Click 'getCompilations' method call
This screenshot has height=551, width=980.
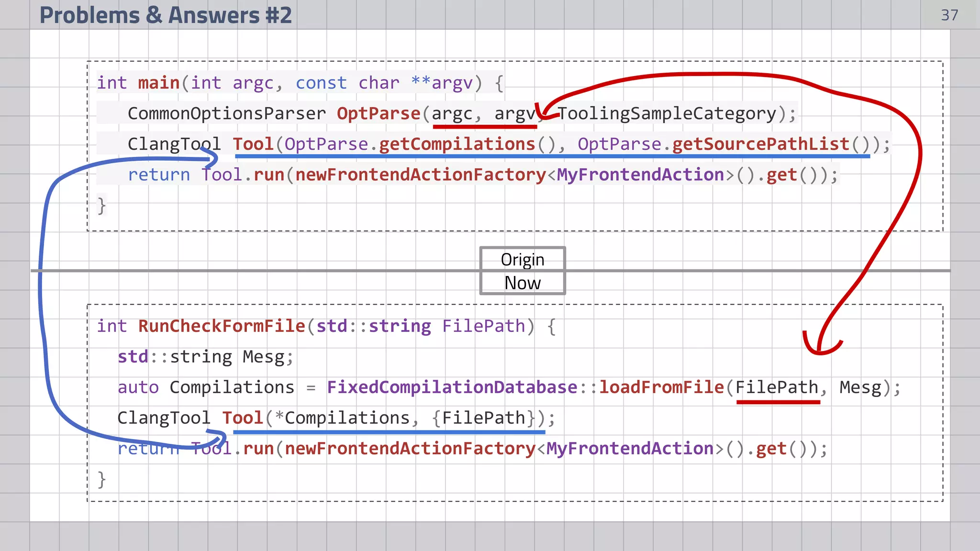pyautogui.click(x=457, y=144)
